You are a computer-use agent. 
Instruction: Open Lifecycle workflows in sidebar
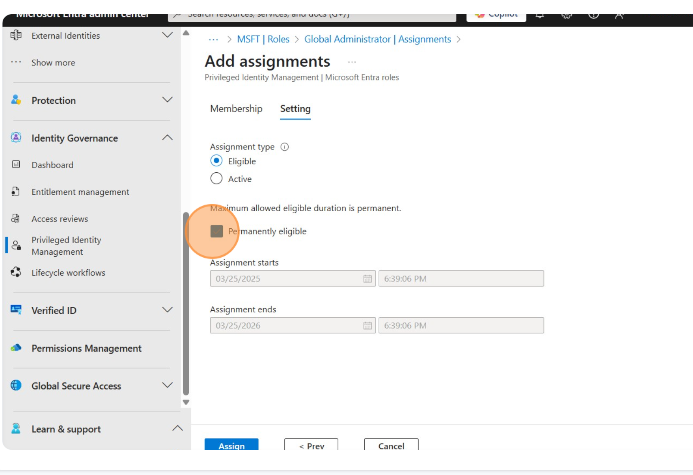68,273
